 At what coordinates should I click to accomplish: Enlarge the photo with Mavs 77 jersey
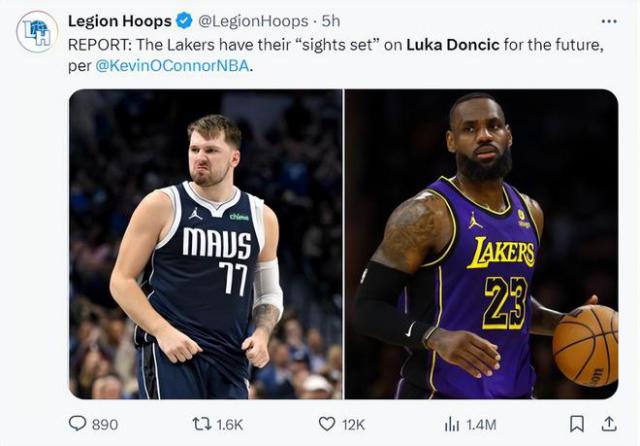(205, 244)
